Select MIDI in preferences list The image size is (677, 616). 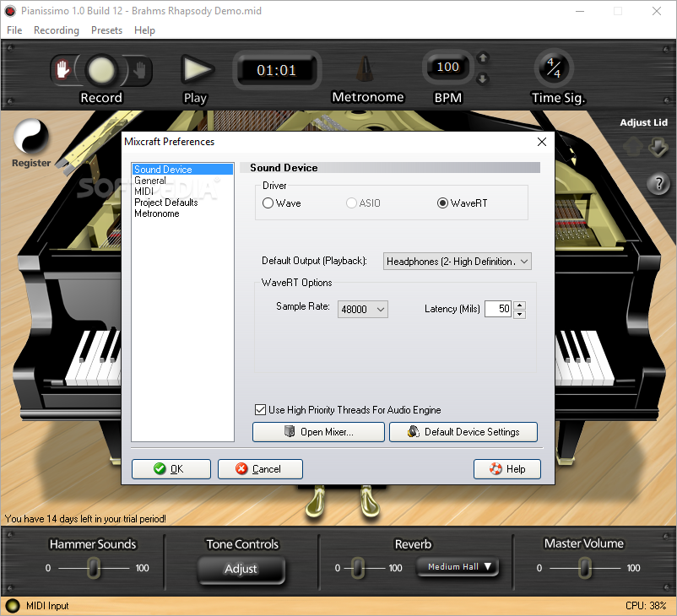click(144, 192)
